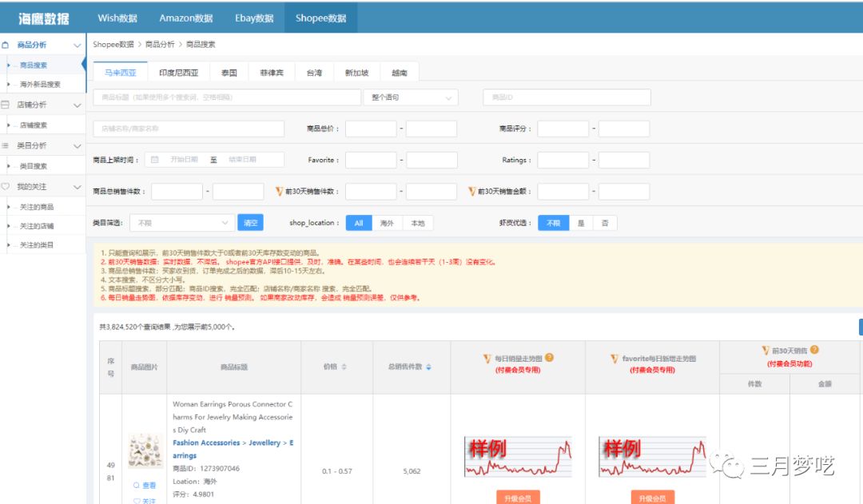This screenshot has width=863, height=504.
Task: Click the magnifier 查看 icon under the earrings product
Action: pos(137,485)
